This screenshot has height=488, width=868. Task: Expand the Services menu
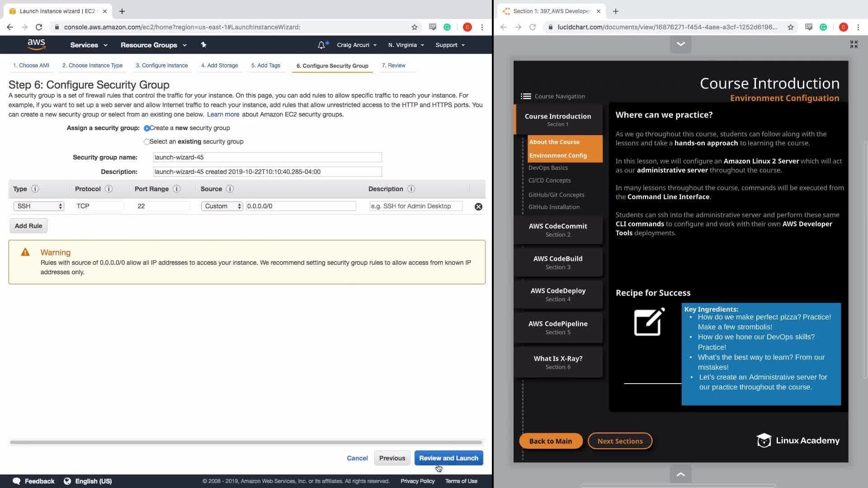[89, 45]
